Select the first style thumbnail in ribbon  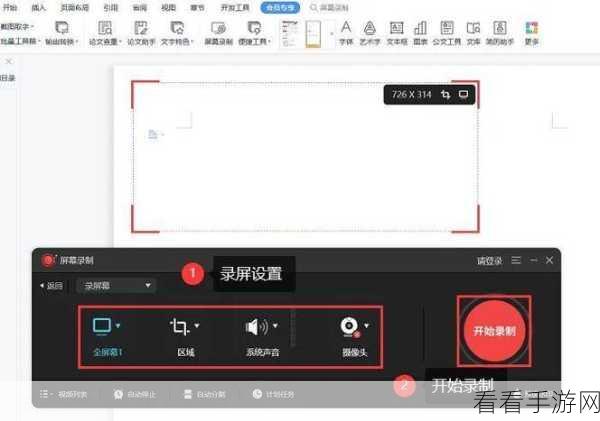point(290,34)
